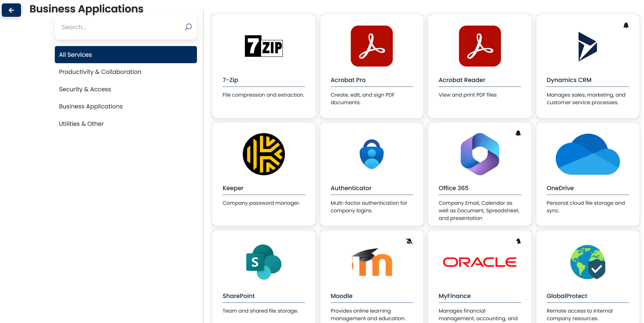Click the 7-Zip logo icon
Viewport: 644px width, 323px height.
[x=264, y=46]
